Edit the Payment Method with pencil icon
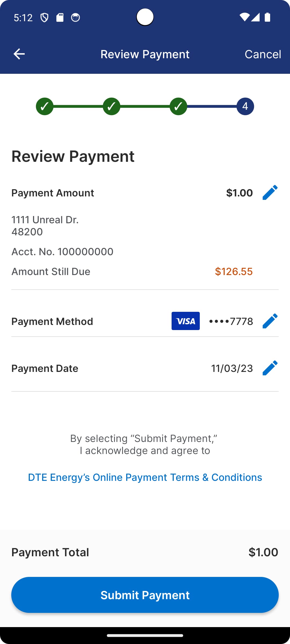 tap(270, 321)
